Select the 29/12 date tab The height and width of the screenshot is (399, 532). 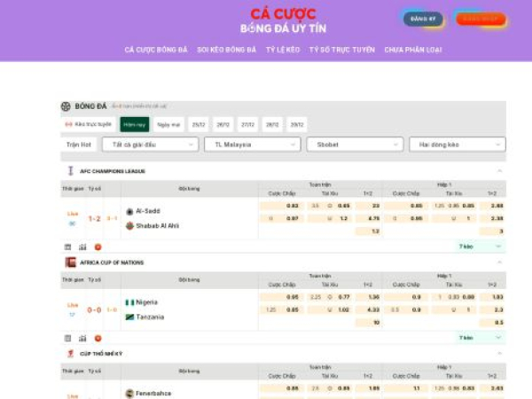[297, 124]
